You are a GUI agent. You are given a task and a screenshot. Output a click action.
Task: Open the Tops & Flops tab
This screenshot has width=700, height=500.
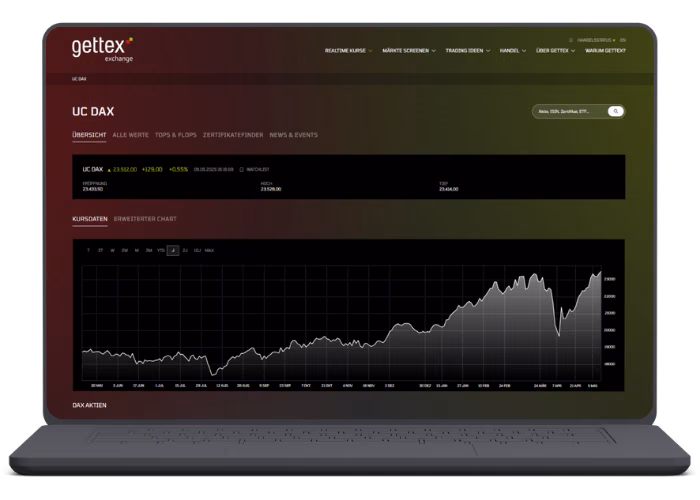[x=175, y=135]
